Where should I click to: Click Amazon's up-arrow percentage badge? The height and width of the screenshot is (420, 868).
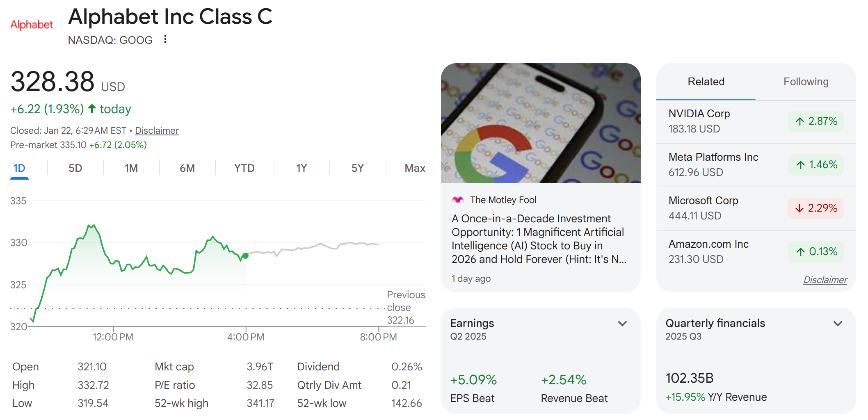coord(816,251)
